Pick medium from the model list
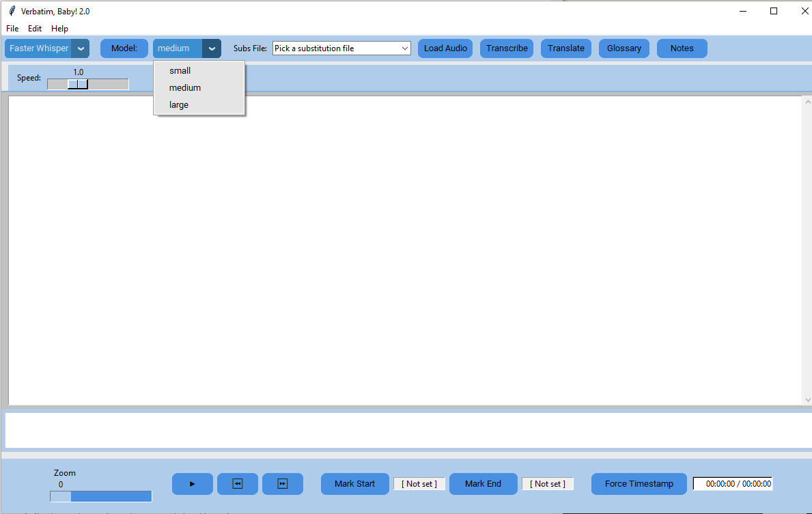This screenshot has width=812, height=514. [185, 88]
